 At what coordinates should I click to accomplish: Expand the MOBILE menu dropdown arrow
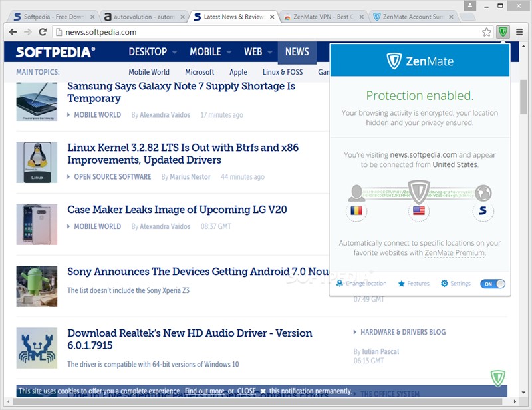229,52
